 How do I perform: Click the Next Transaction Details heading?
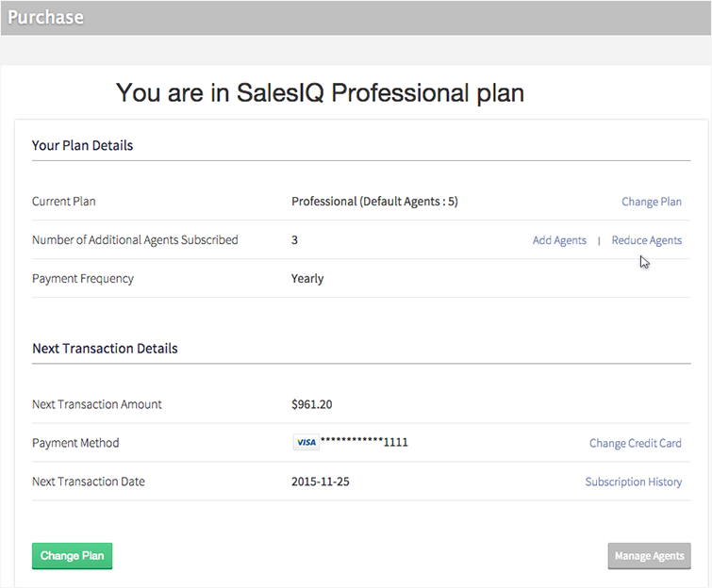pyautogui.click(x=105, y=348)
